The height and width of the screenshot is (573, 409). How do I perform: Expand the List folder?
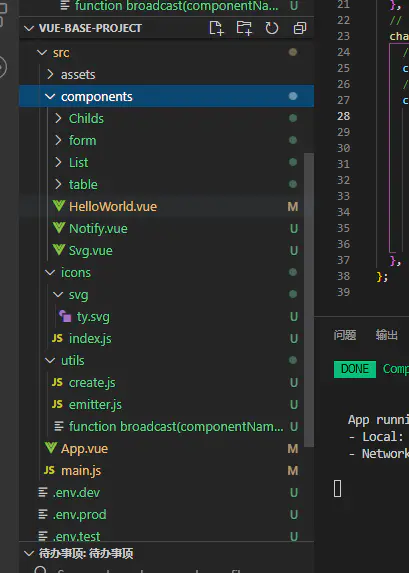58,162
